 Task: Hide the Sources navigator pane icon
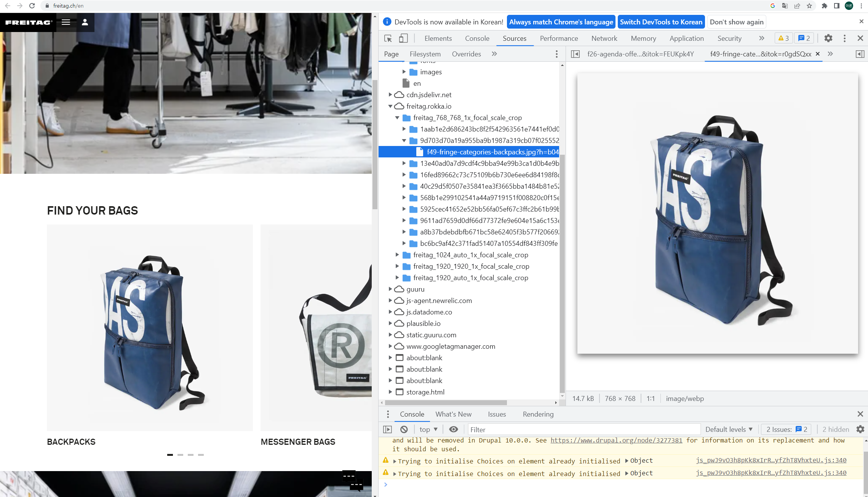tap(575, 54)
